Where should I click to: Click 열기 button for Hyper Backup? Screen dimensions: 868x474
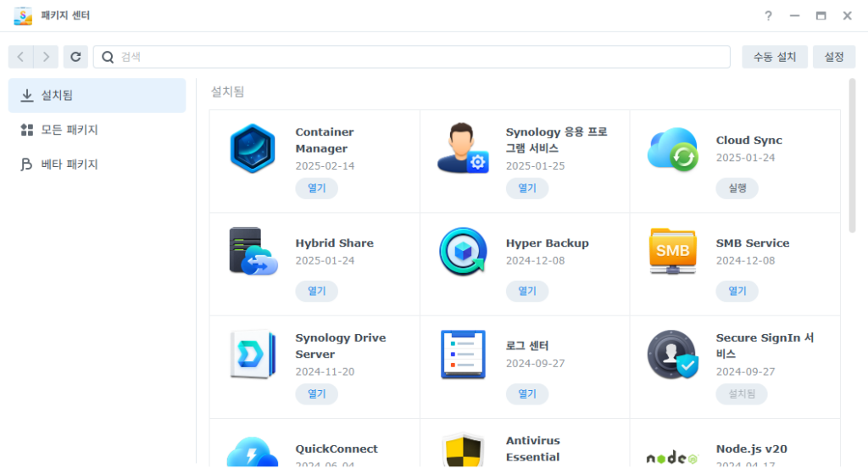[526, 291]
